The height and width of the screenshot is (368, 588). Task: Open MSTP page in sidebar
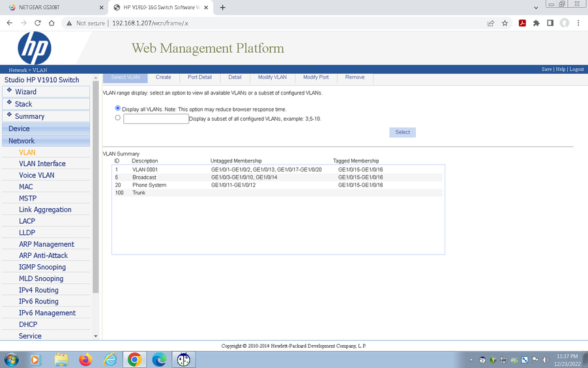pos(28,198)
